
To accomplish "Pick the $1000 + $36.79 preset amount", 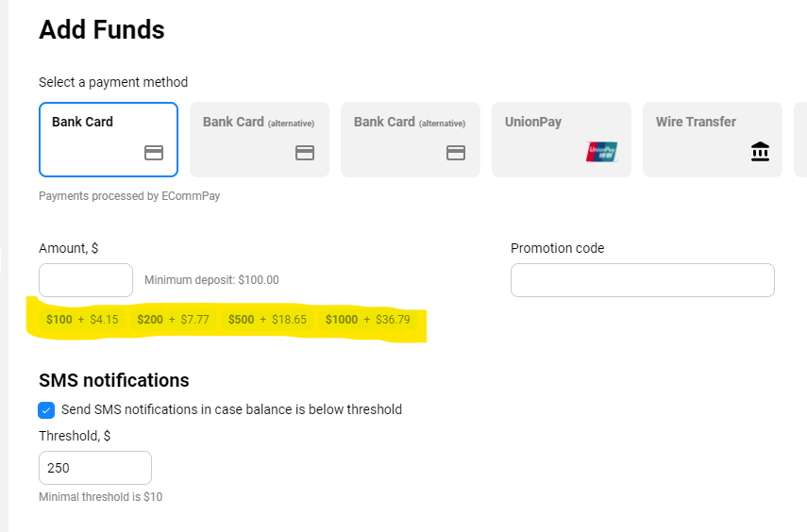I will pyautogui.click(x=368, y=320).
